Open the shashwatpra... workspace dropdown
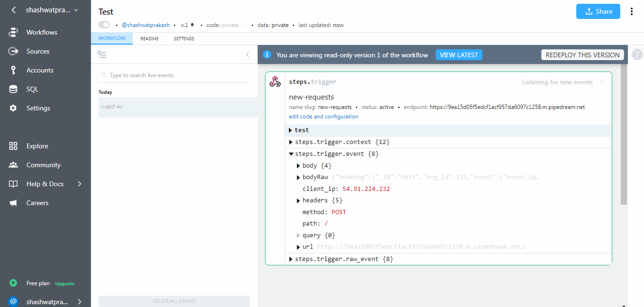Image resolution: width=644 pixels, height=307 pixels. click(x=52, y=10)
